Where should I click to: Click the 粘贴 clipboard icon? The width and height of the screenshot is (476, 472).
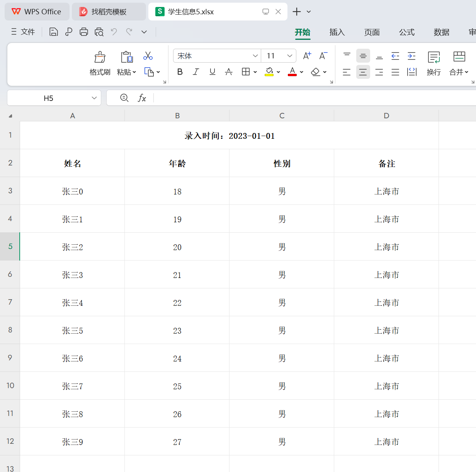click(127, 57)
